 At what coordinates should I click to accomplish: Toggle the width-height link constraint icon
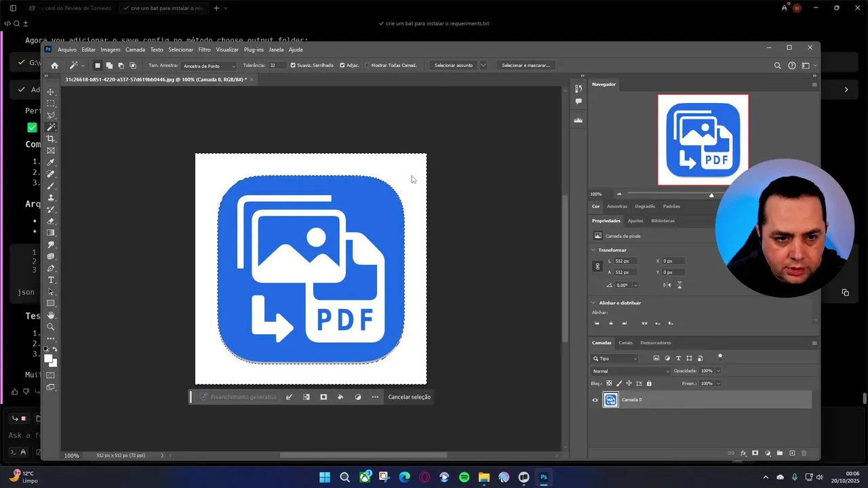click(x=597, y=266)
